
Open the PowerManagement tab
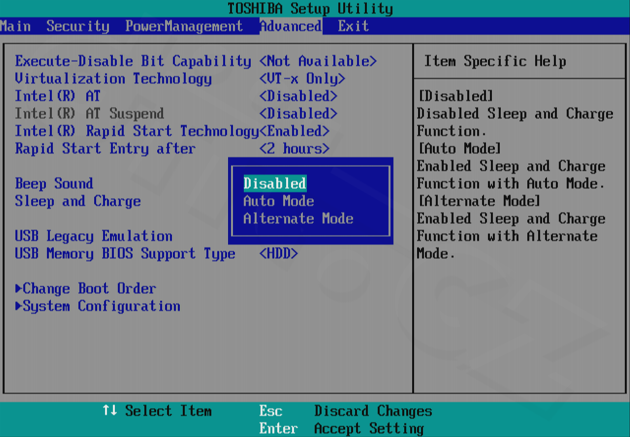[184, 26]
